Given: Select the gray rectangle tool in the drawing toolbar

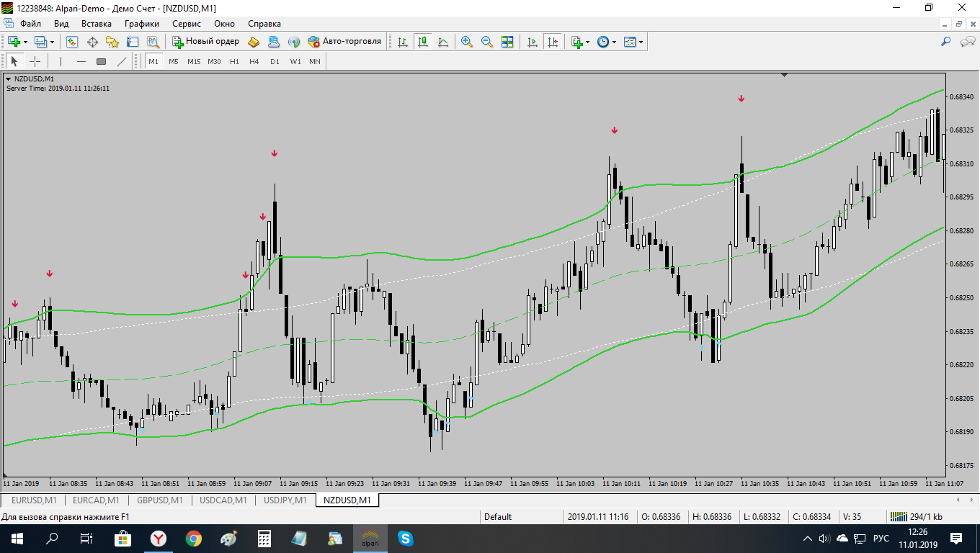Looking at the screenshot, I should (x=102, y=61).
